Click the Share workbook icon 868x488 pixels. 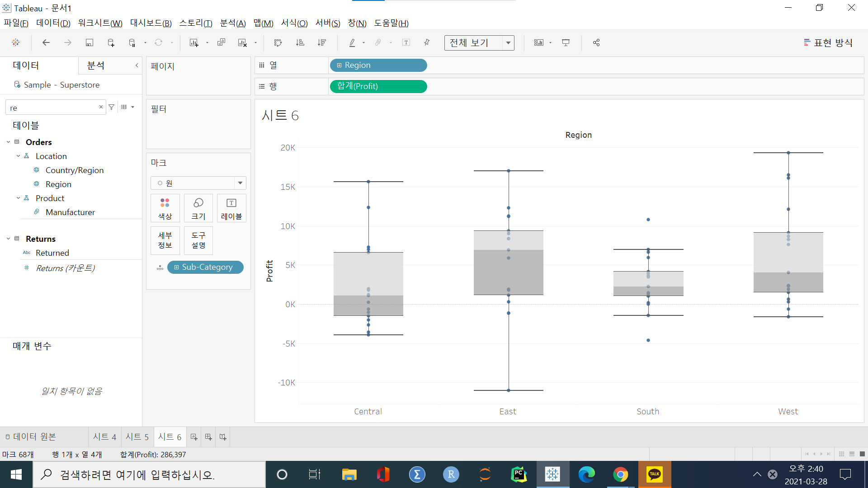(596, 42)
